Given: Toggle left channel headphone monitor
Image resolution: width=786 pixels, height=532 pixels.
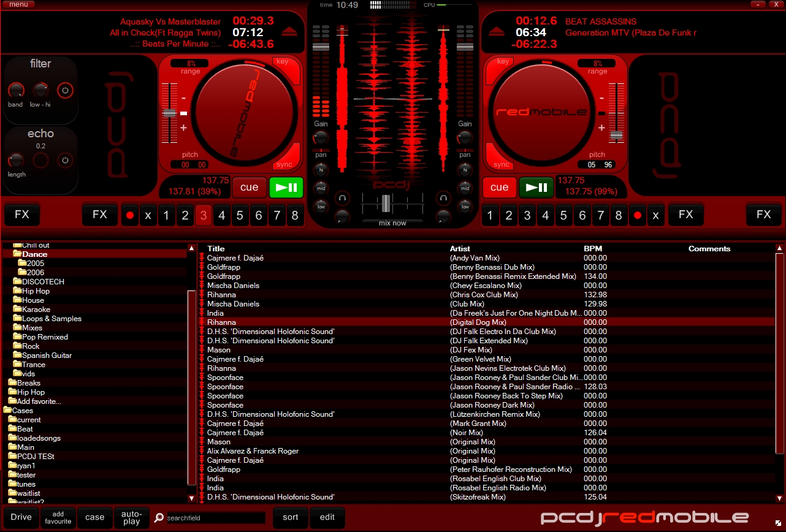Looking at the screenshot, I should tap(341, 198).
